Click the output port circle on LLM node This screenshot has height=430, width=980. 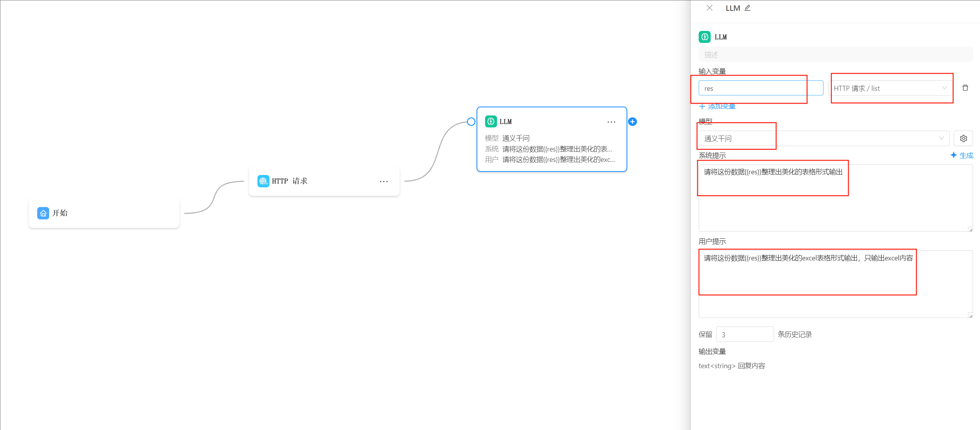click(471, 121)
